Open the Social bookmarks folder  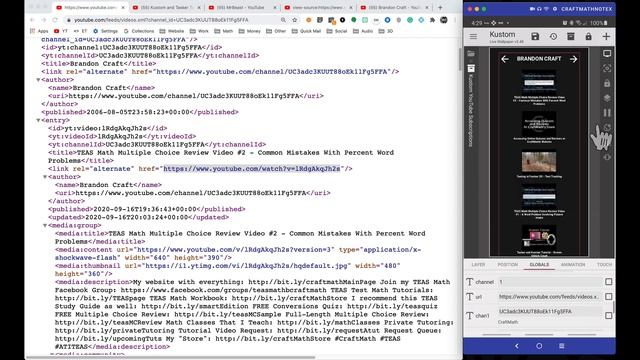click(337, 31)
